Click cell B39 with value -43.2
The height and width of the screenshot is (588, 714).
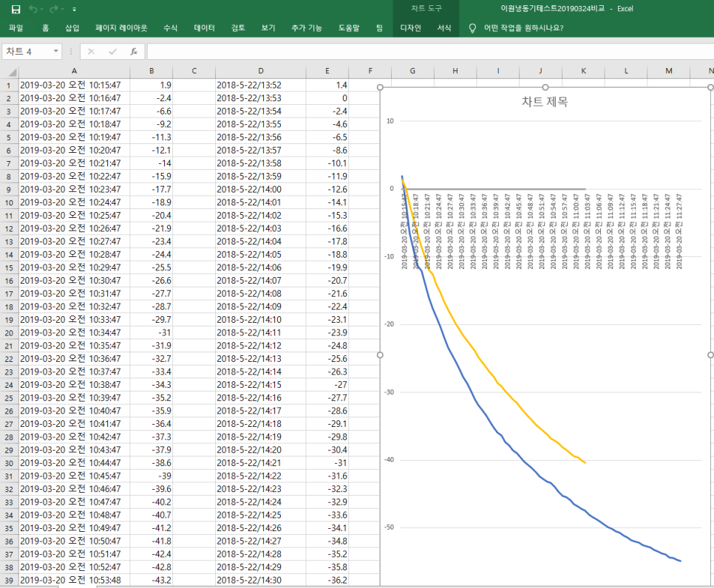click(x=152, y=581)
